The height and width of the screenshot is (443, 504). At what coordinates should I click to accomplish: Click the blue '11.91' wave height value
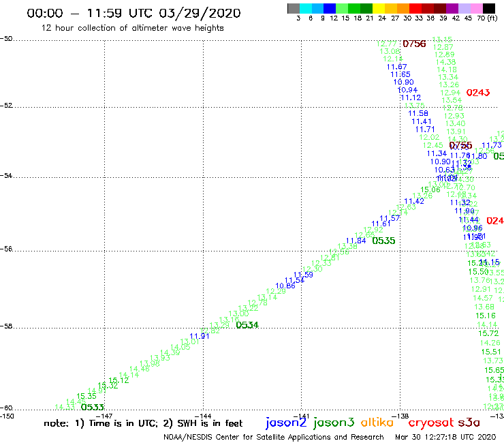[x=200, y=336]
